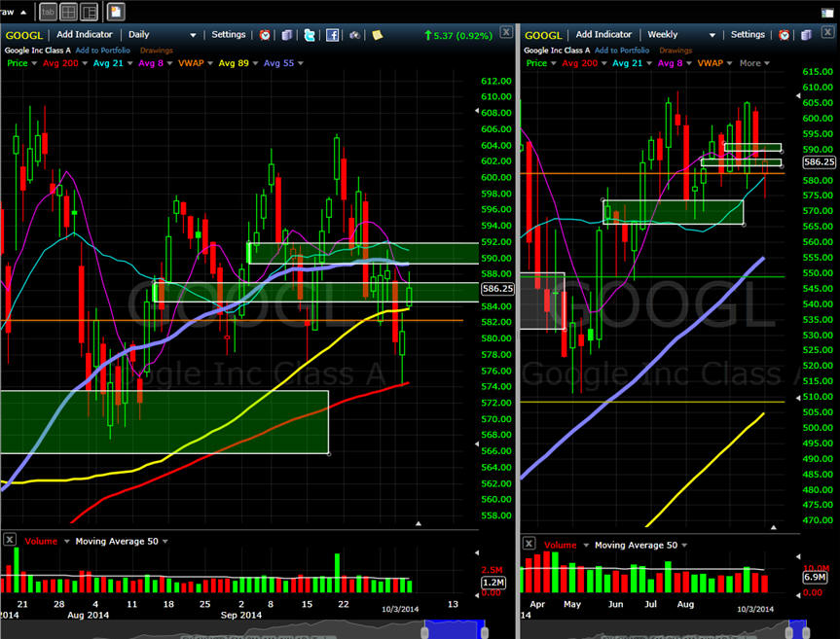Click 586.25 price label on Weekly axis
The width and height of the screenshot is (840, 639).
[820, 161]
